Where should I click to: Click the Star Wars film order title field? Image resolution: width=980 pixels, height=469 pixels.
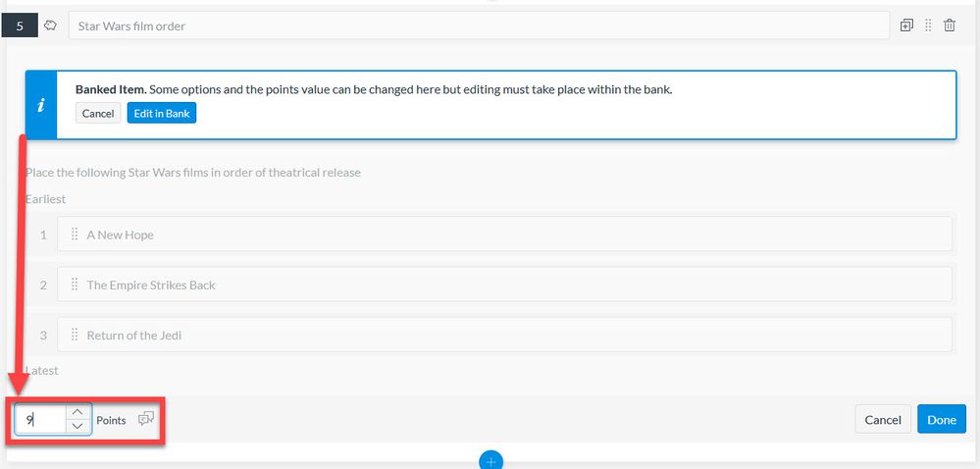point(479,26)
